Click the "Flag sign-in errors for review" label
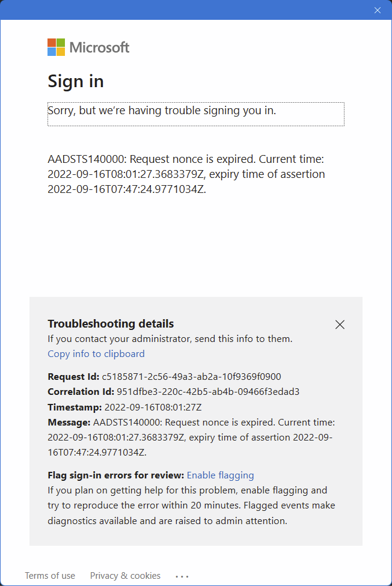 pos(116,475)
